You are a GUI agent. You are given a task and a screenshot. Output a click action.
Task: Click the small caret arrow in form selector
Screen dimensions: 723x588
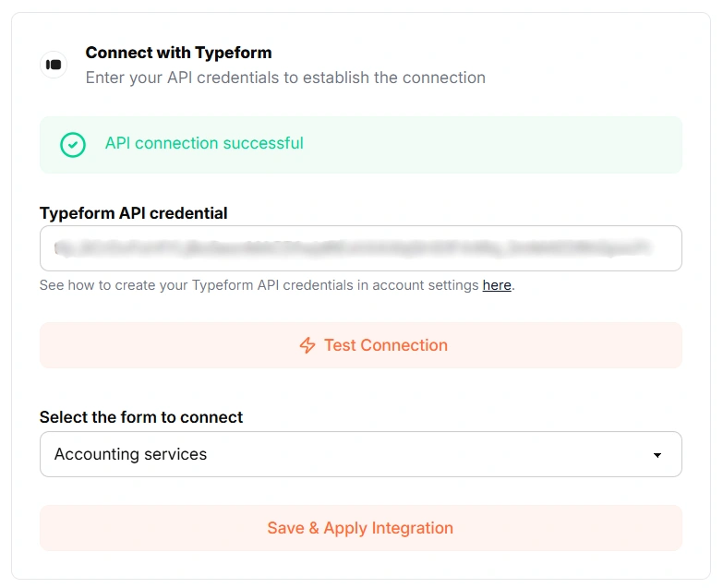click(x=657, y=455)
